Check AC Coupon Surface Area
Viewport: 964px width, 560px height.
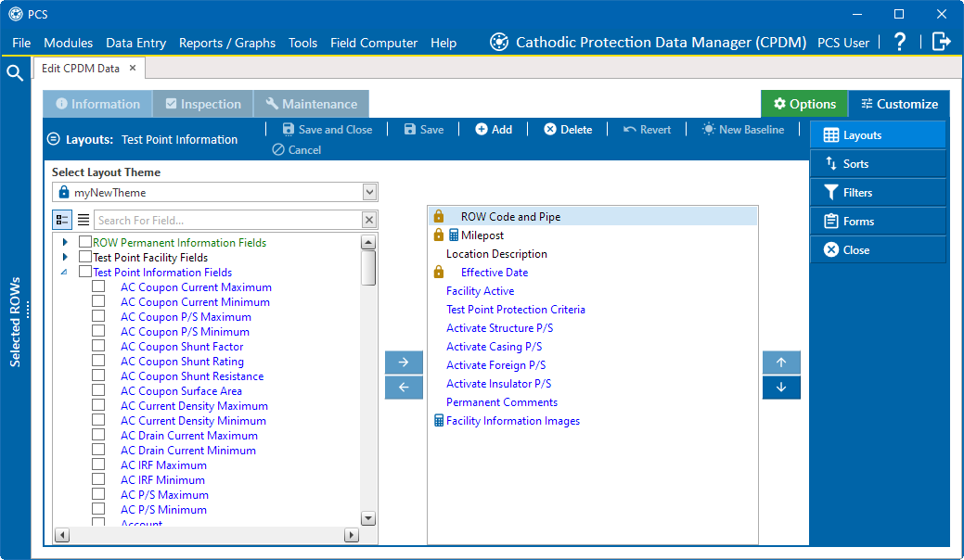pyautogui.click(x=98, y=390)
